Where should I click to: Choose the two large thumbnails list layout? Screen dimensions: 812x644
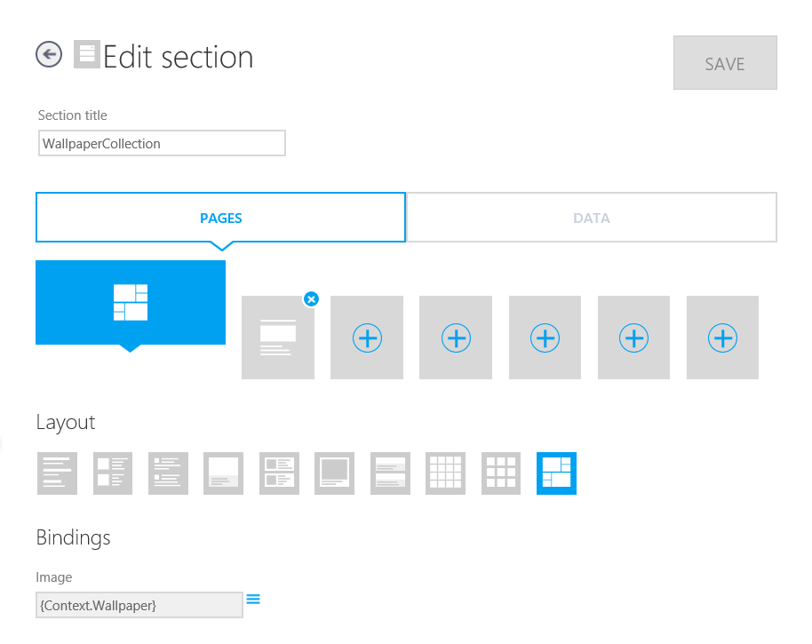[113, 473]
